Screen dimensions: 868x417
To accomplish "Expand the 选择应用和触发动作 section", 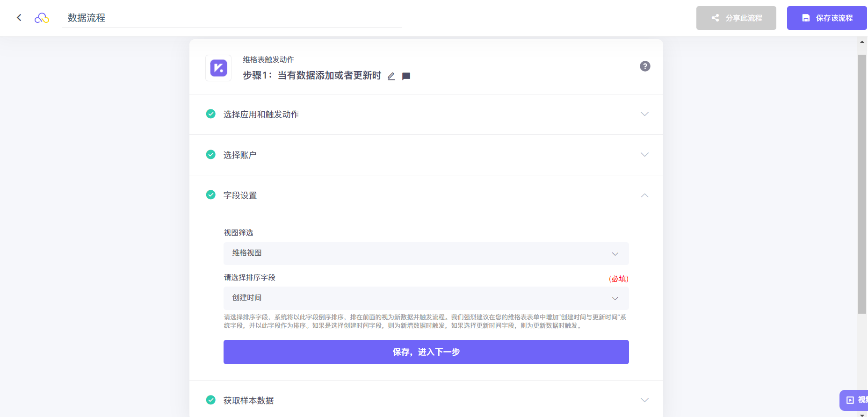I will [644, 114].
